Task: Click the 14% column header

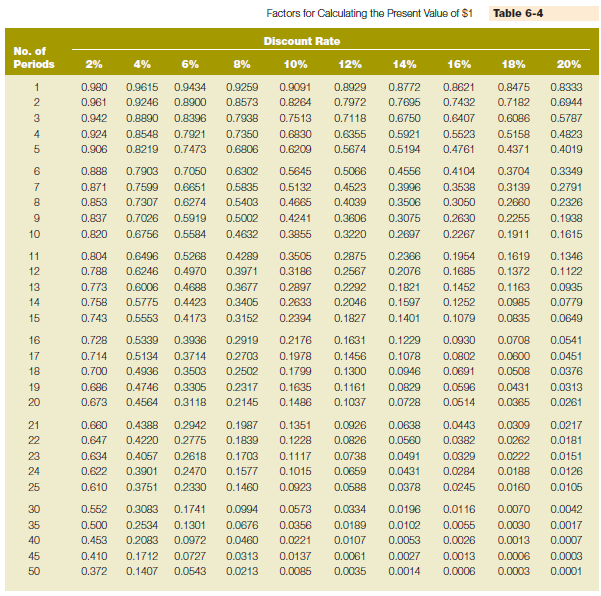Action: tap(405, 64)
